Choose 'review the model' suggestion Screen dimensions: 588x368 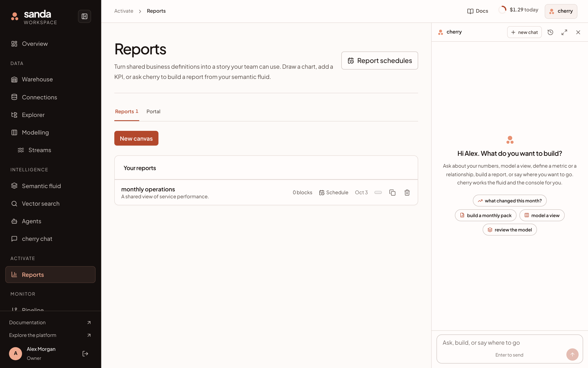510,230
